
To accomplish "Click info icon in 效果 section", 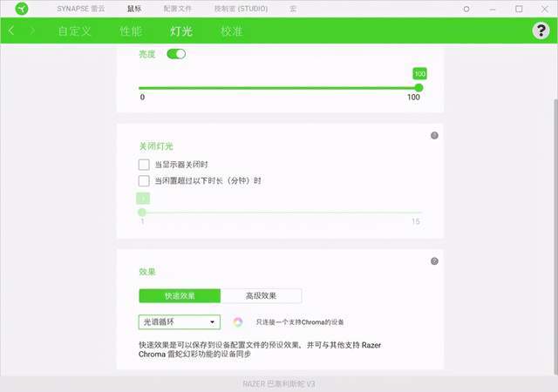I will tap(434, 261).
